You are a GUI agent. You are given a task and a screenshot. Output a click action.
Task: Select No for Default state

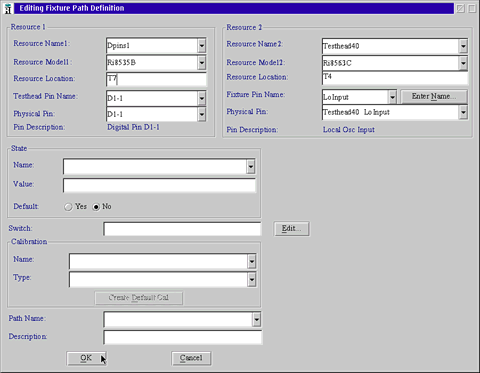tap(96, 207)
